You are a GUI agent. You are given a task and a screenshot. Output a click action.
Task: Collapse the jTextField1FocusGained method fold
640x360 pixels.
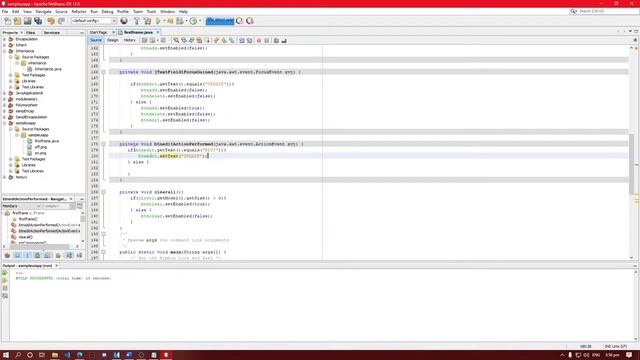click(x=104, y=72)
